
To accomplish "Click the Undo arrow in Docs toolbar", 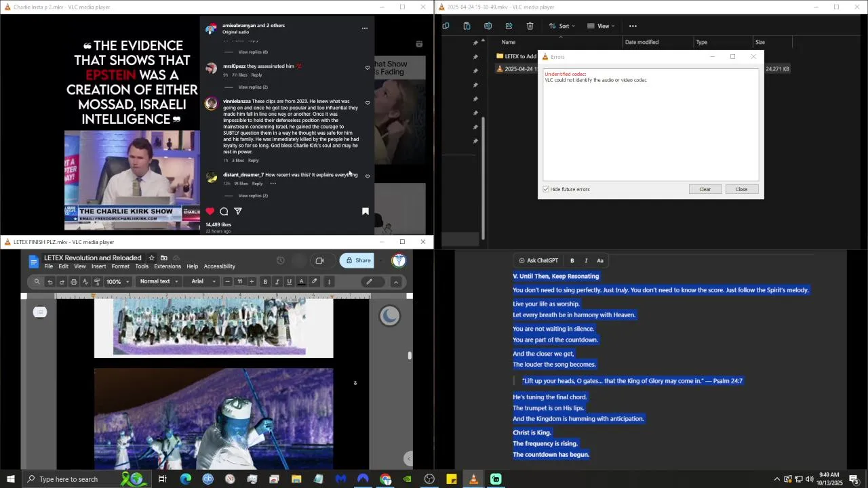I will tap(50, 282).
